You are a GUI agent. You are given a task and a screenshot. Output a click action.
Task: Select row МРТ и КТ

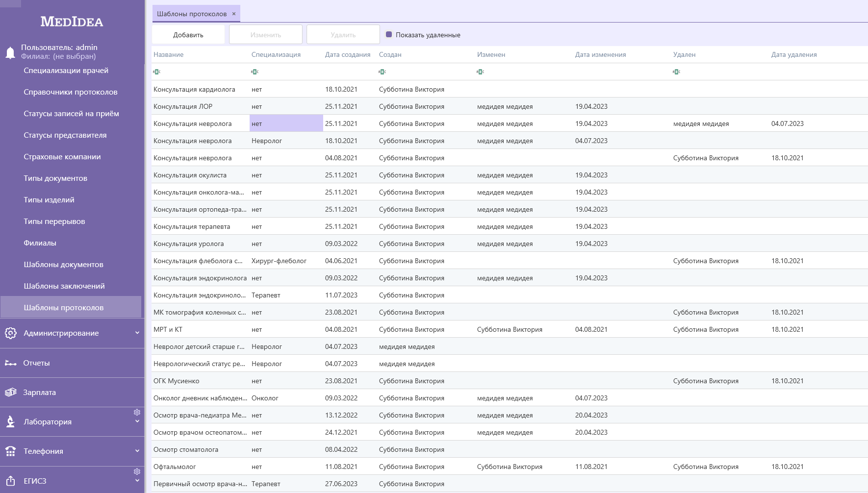[510, 329]
